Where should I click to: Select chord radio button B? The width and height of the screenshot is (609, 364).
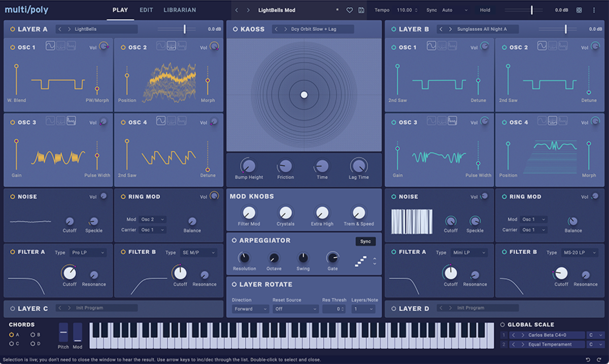32,335
